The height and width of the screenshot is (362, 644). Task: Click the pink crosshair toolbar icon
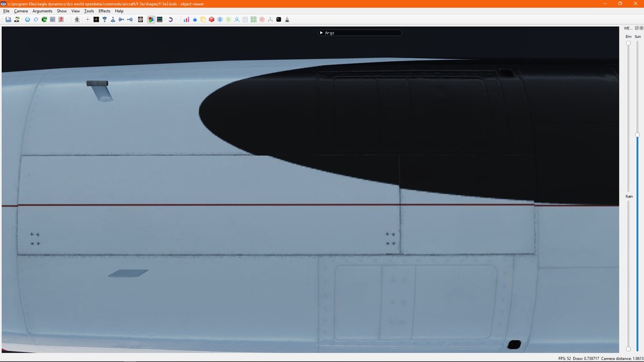point(88,19)
